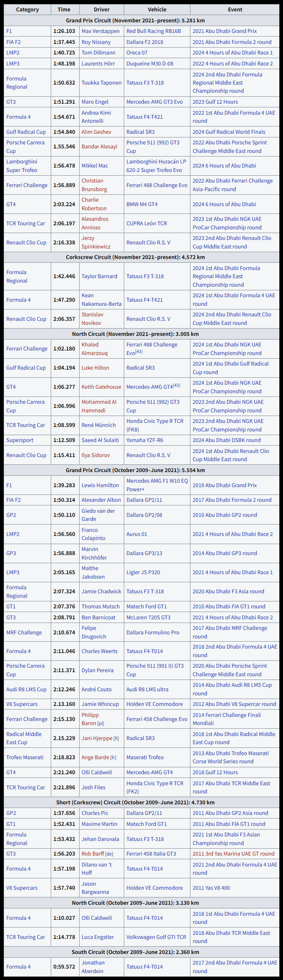The height and width of the screenshot is (980, 283).
Task: Open the Oreca 07 link
Action: click(x=137, y=52)
